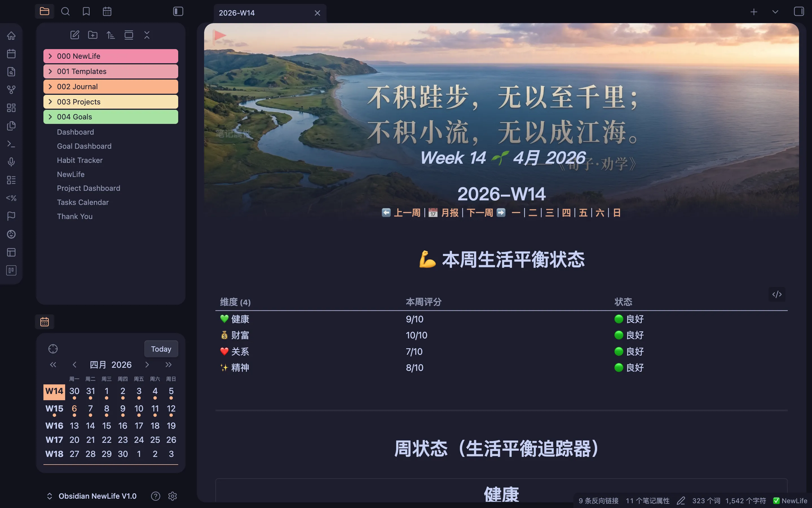Select week W14 in calendar
This screenshot has height=508, width=812.
54,391
